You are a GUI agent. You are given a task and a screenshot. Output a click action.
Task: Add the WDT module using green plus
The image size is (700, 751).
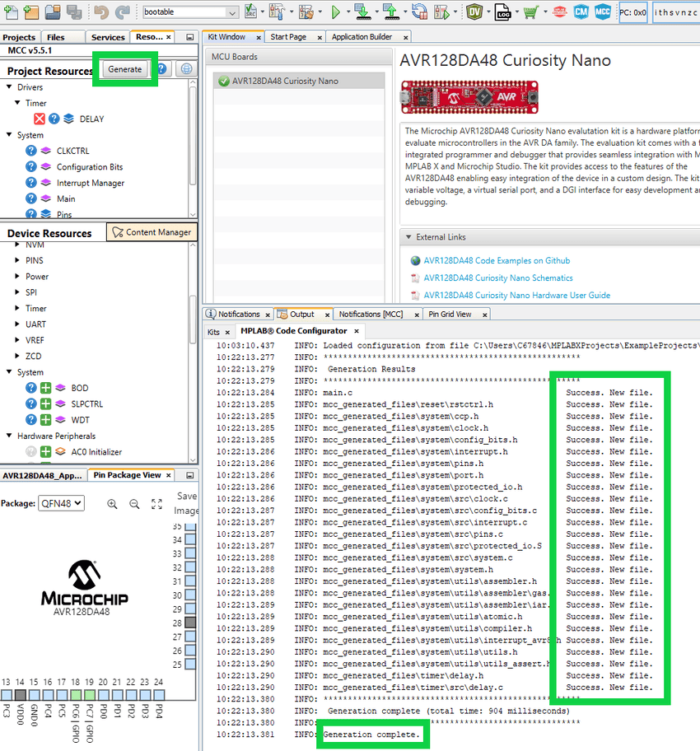pos(46,420)
